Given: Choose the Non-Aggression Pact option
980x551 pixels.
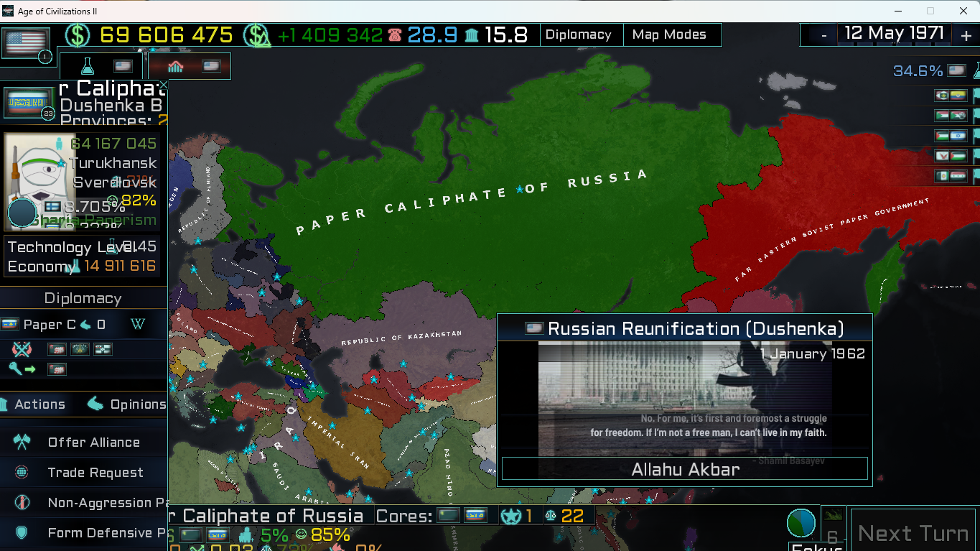Looking at the screenshot, I should click(x=108, y=503).
